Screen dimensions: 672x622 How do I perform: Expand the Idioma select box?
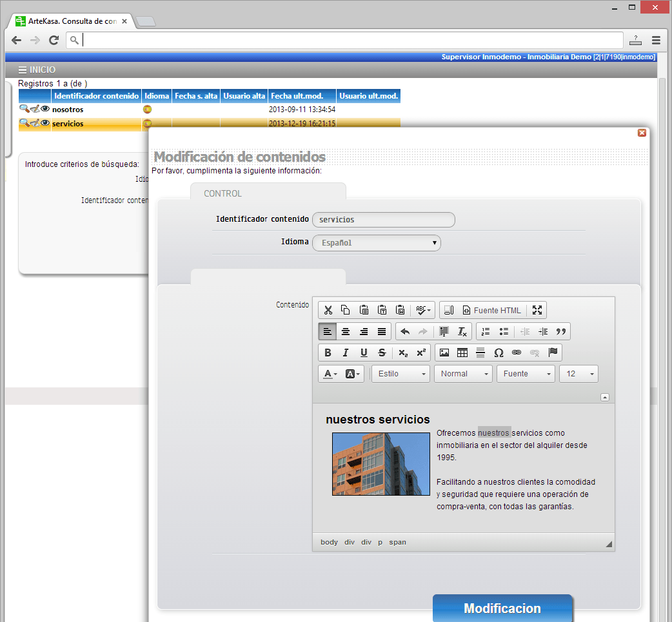(x=377, y=243)
